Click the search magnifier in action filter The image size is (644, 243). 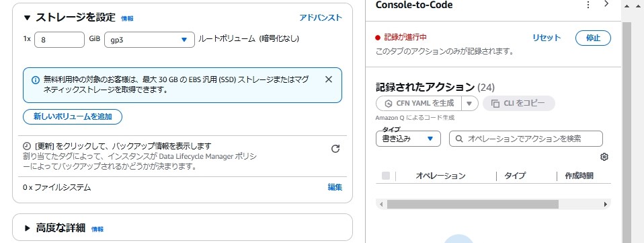pos(458,139)
